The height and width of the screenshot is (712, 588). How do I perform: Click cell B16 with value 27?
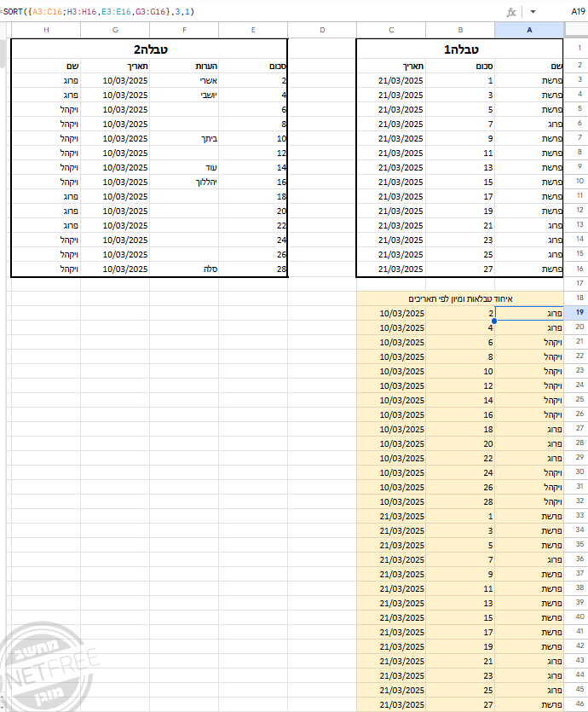(x=460, y=269)
